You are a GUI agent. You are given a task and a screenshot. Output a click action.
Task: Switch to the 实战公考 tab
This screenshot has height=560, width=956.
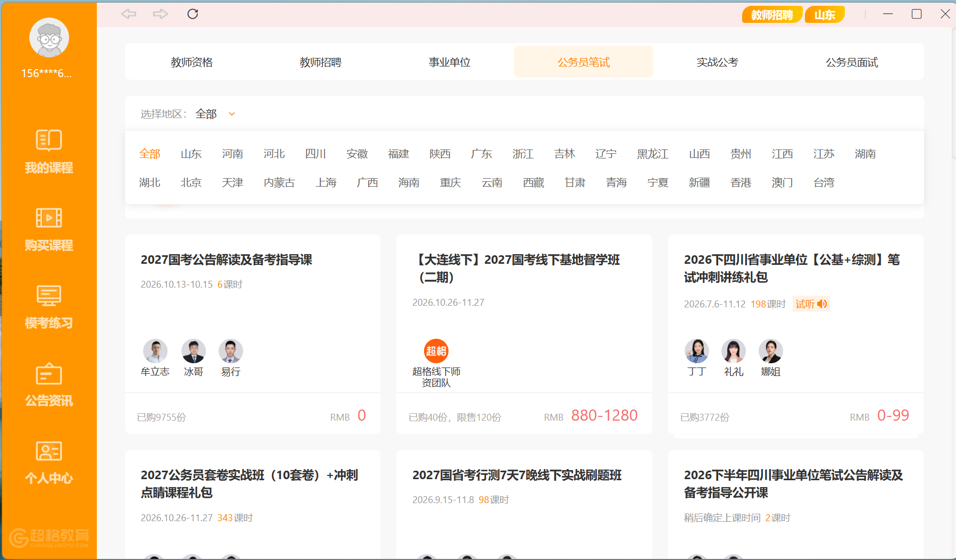pos(717,62)
